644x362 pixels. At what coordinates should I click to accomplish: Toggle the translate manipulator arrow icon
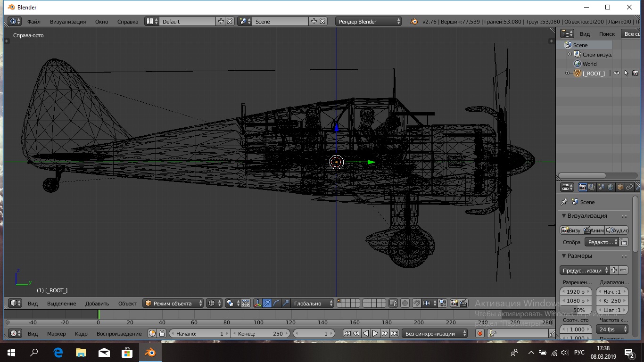point(267,304)
